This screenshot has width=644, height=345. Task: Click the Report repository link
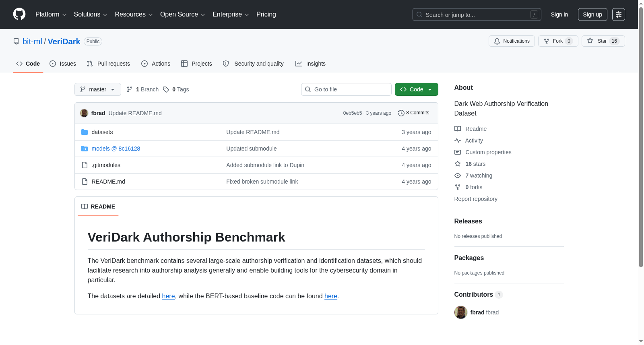pyautogui.click(x=476, y=199)
